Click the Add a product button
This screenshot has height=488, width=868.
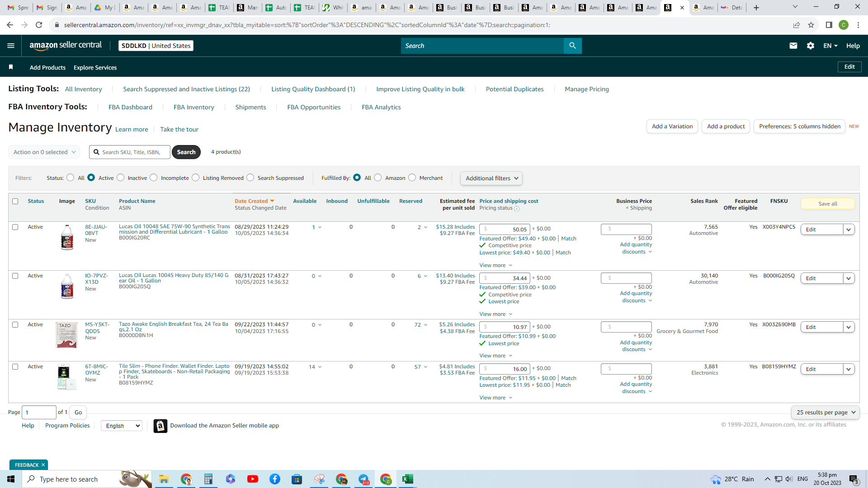[x=726, y=127]
